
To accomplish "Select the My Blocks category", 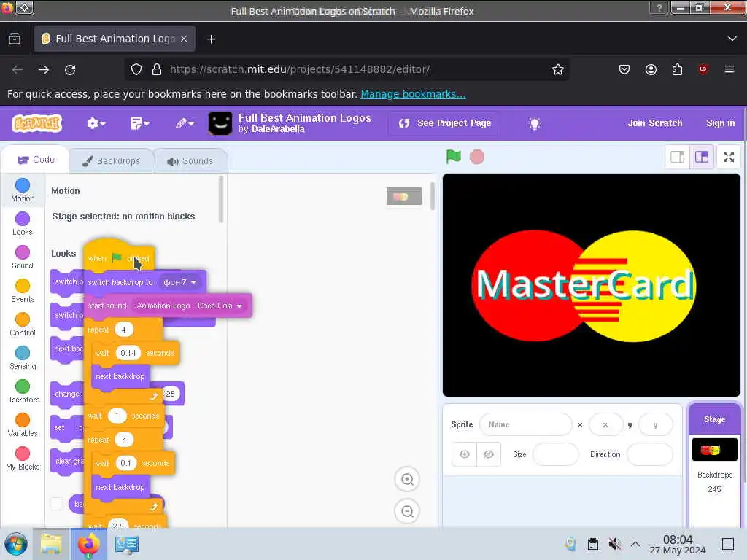I will [x=23, y=459].
